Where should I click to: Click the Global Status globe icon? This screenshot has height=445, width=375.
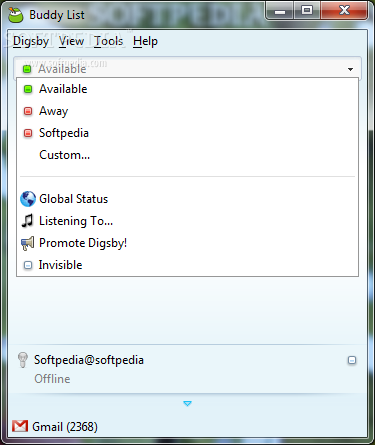[x=28, y=199]
